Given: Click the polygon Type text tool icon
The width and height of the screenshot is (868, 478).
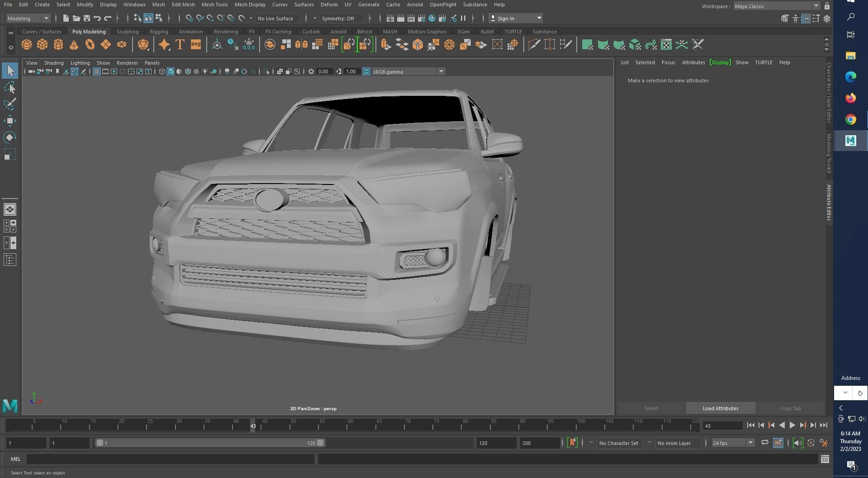Looking at the screenshot, I should (x=180, y=44).
